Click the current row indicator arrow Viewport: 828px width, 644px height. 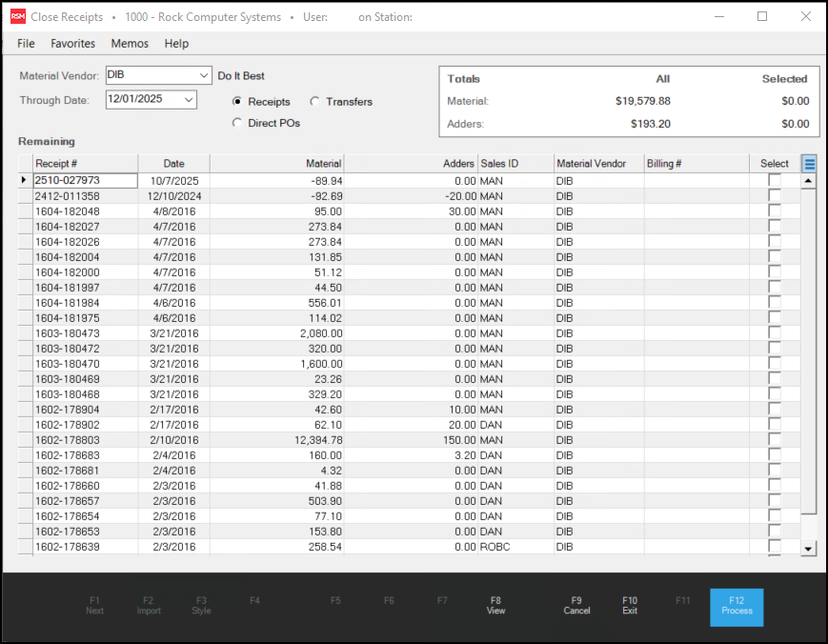point(24,180)
